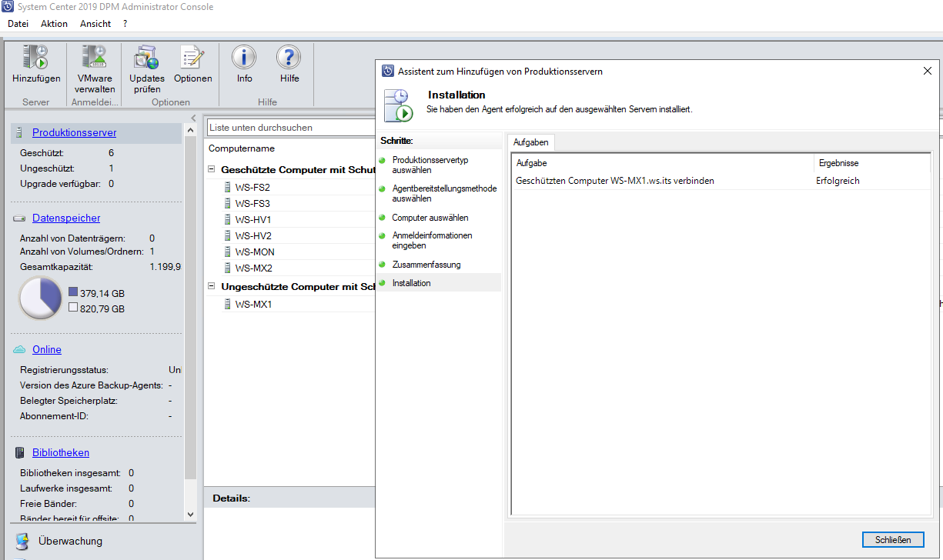
Task: Click the Datenspeicher disk icon
Action: [x=19, y=218]
